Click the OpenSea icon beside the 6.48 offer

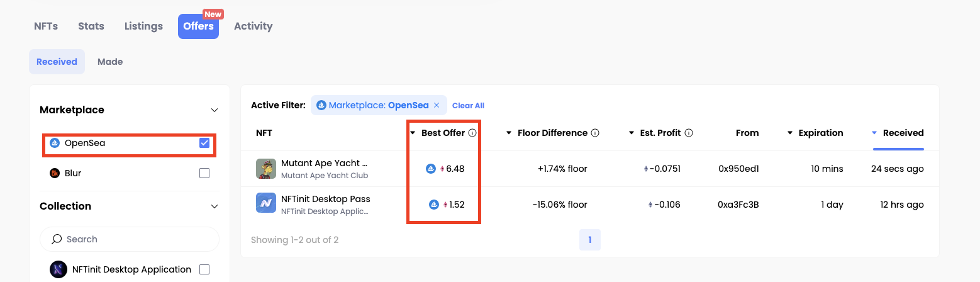point(431,169)
